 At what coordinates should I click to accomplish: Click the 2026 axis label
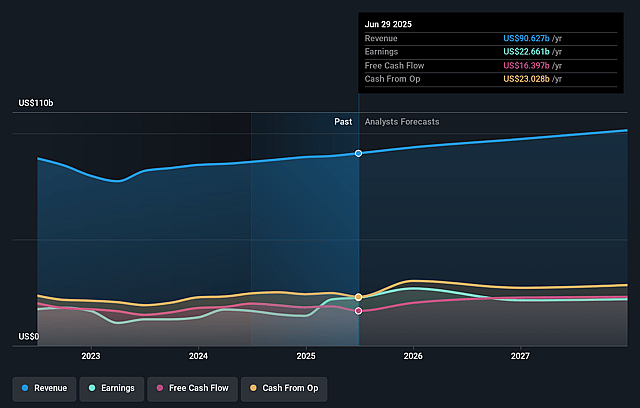[x=413, y=356]
